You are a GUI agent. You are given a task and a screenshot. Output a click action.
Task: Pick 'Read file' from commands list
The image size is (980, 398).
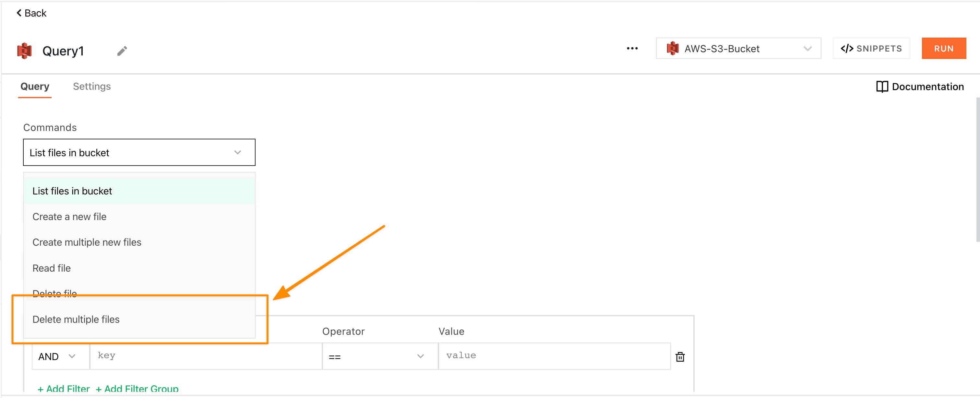(52, 268)
